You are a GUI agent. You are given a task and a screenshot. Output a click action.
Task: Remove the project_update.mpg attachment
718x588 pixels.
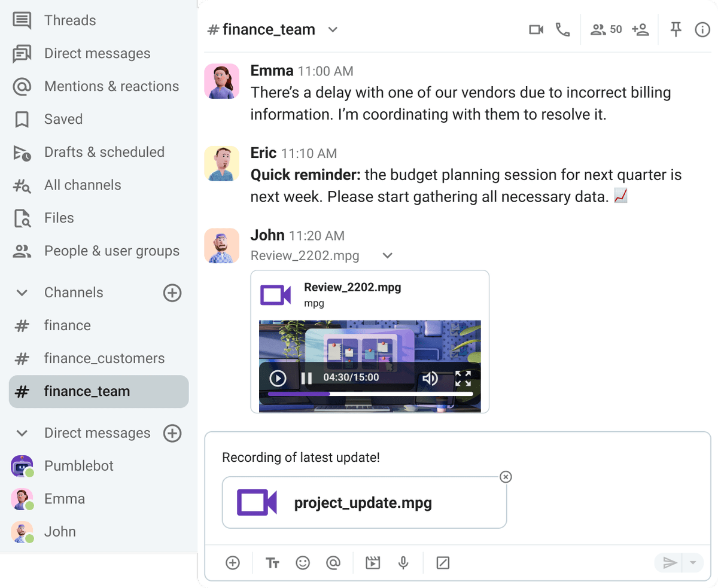pyautogui.click(x=506, y=477)
